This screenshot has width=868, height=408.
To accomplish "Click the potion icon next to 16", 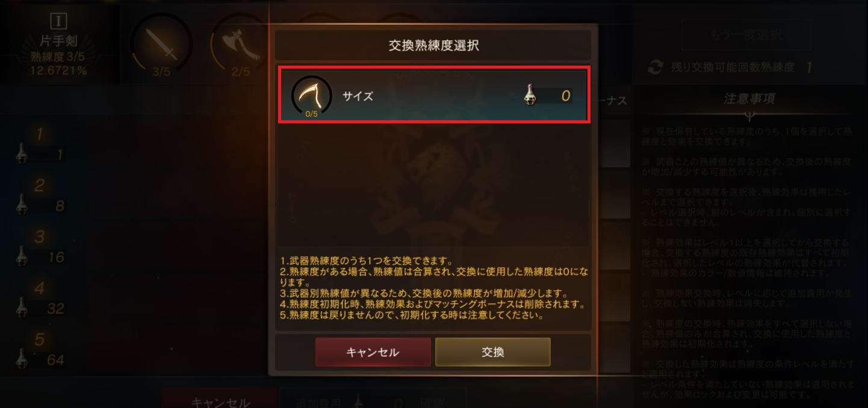I will point(22,256).
